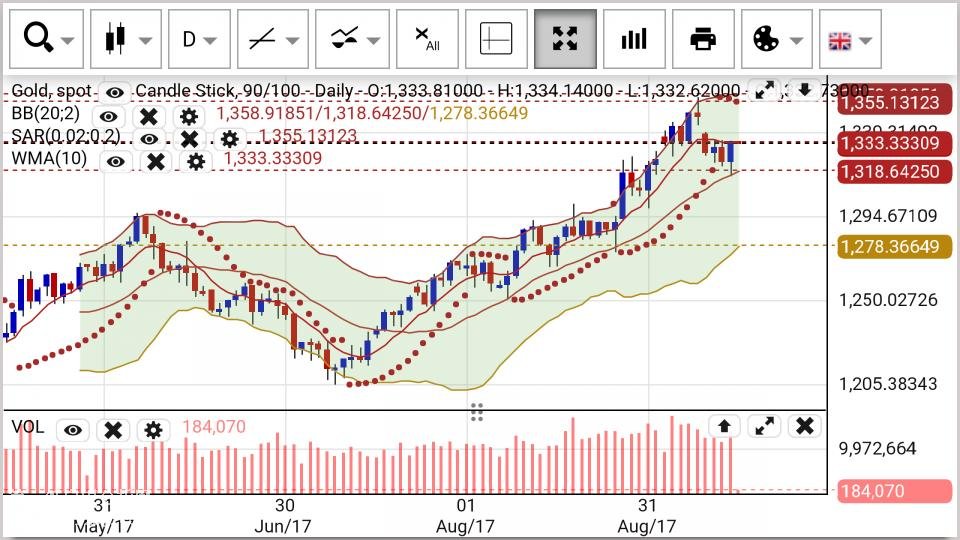Click the VOL indicator name
The height and width of the screenshot is (540, 960).
coord(28,427)
